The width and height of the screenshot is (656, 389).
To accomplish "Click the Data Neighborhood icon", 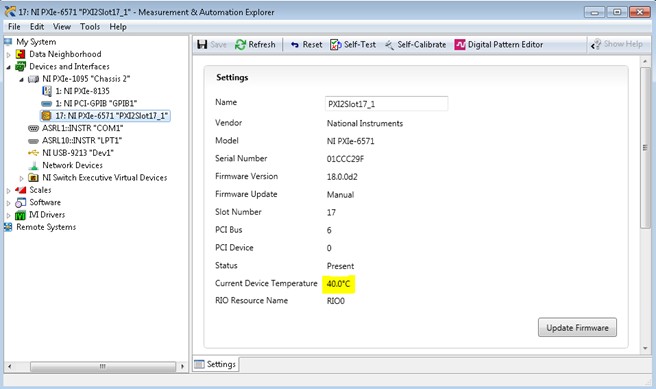I will (20, 54).
